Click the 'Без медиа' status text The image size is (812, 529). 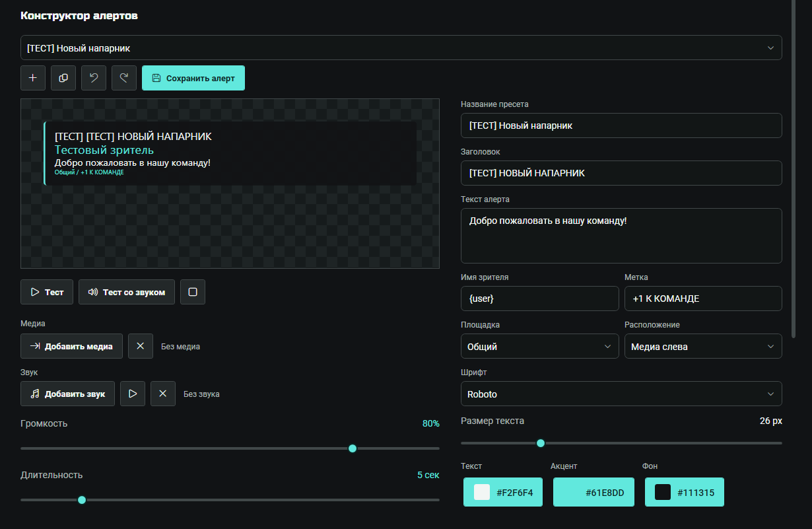180,346
